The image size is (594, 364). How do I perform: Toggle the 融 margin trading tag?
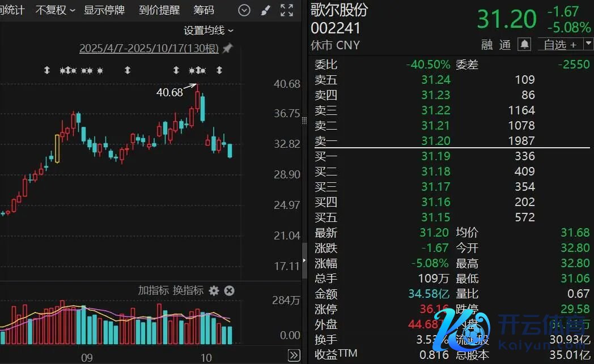coord(487,45)
